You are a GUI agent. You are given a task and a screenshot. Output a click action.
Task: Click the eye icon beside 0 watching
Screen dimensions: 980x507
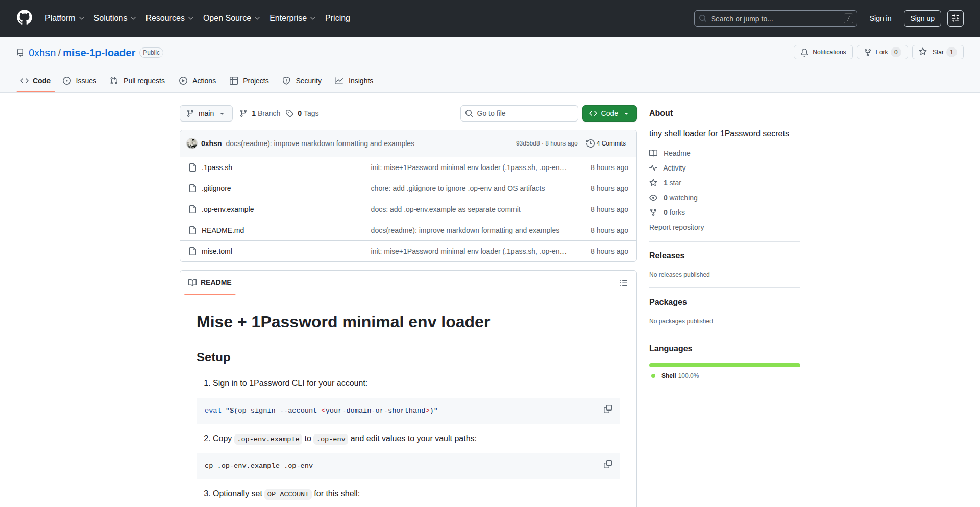653,198
